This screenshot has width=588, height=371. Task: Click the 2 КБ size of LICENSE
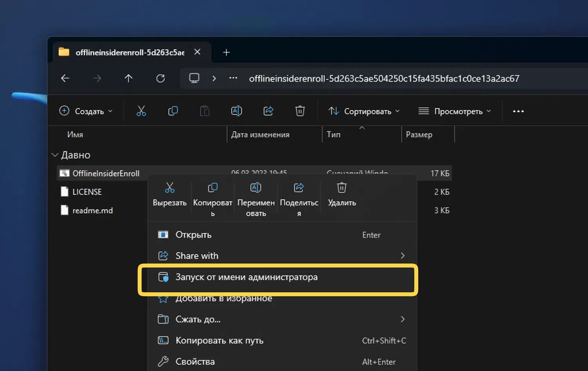tap(442, 192)
